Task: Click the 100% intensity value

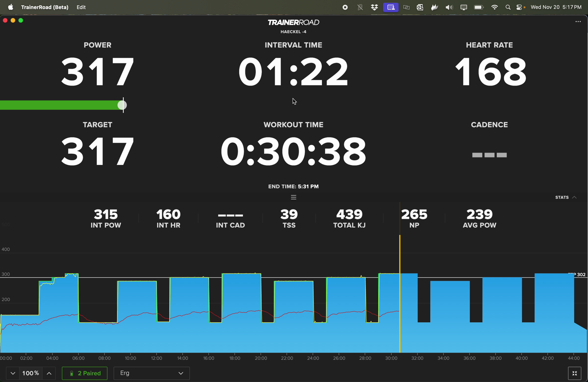Action: pos(31,373)
